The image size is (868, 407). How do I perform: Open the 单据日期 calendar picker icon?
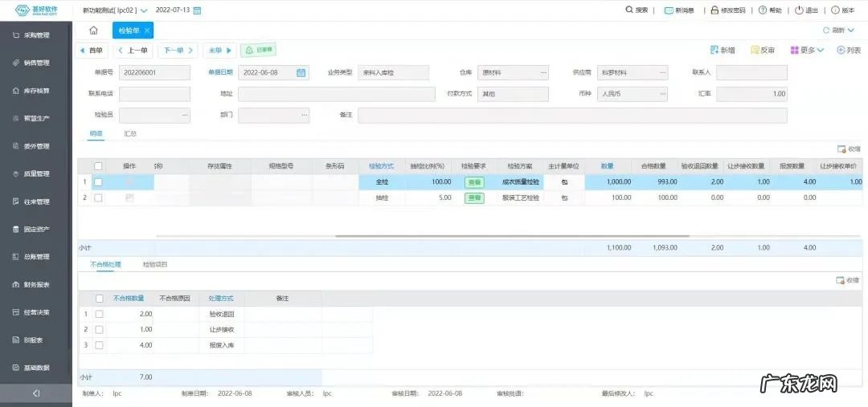[x=301, y=72]
